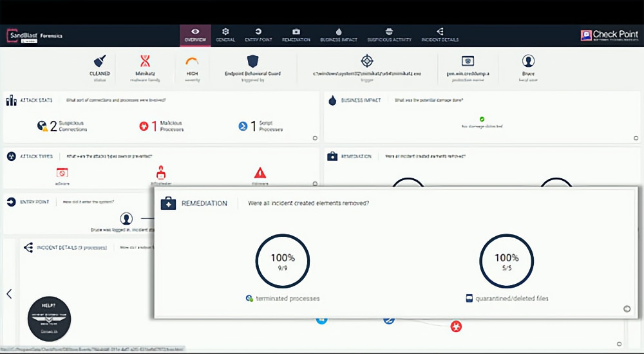Expand the Business Impact panel corner circle
The image size is (644, 354).
click(x=636, y=138)
